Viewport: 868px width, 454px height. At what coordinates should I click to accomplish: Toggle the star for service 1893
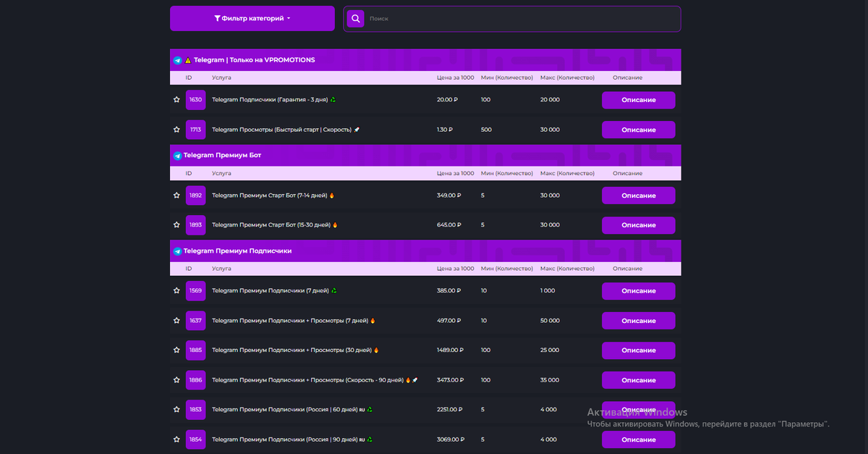[176, 225]
